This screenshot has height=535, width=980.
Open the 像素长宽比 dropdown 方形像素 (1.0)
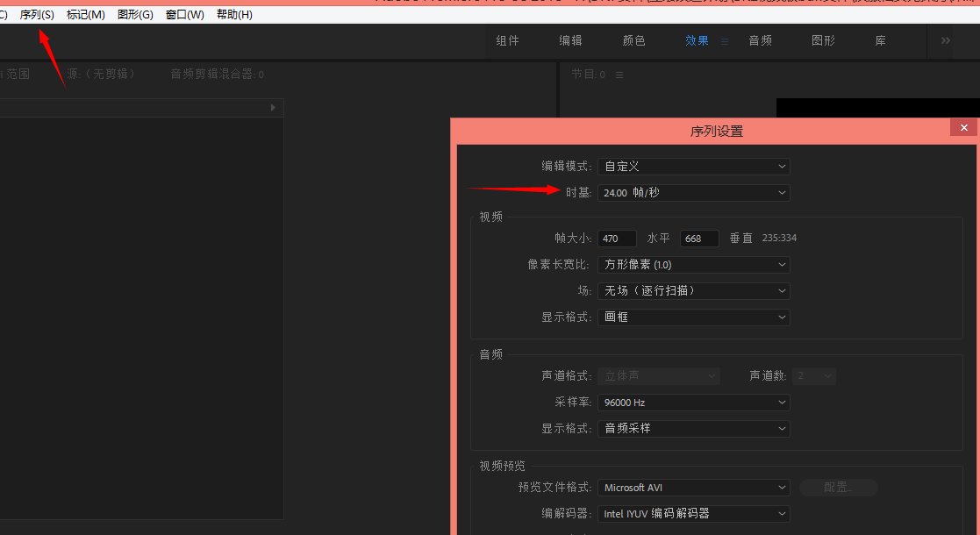[694, 264]
